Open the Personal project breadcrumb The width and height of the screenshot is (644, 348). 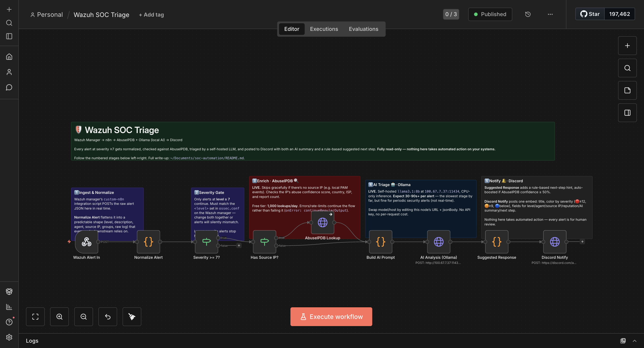[47, 15]
